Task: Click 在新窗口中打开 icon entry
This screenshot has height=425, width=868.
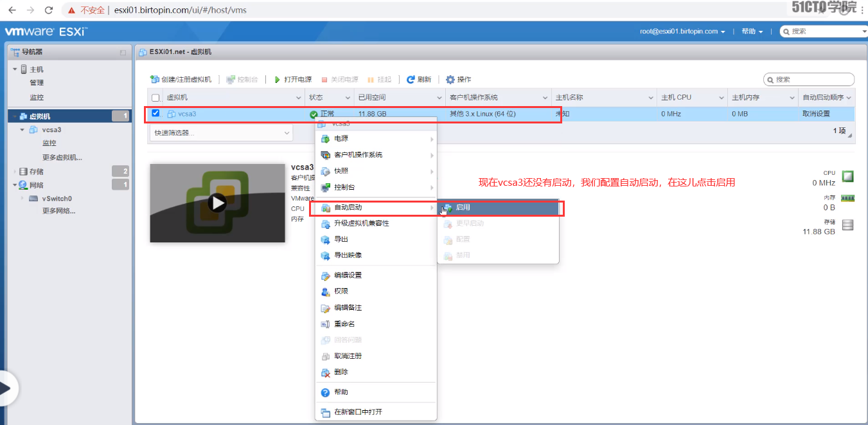Action: (x=325, y=412)
